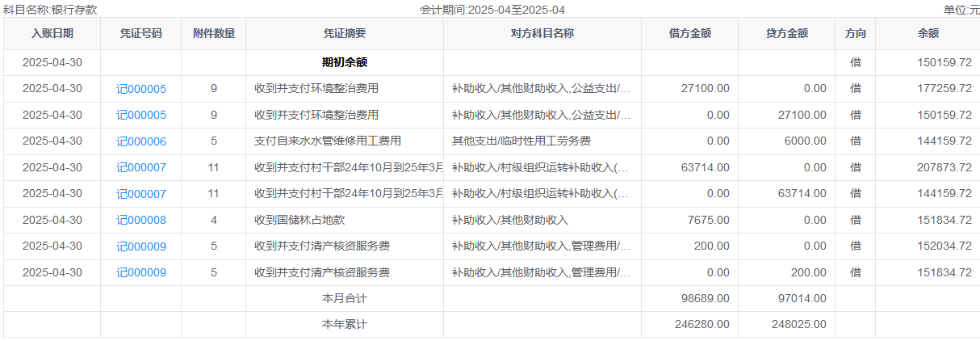Image resolution: width=980 pixels, height=341 pixels.
Task: Click the 贷方金额 column header
Action: 787,34
